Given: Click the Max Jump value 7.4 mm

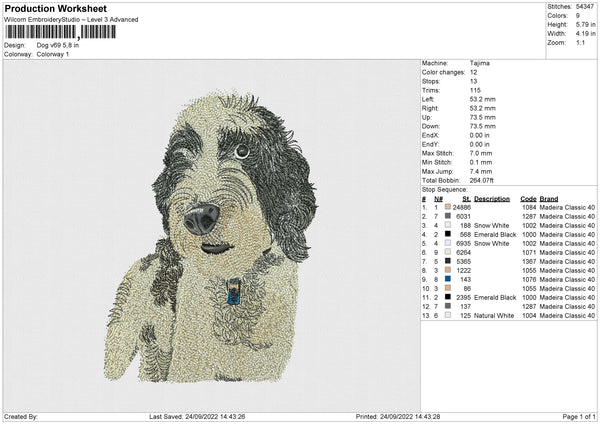Looking at the screenshot, I should (481, 171).
